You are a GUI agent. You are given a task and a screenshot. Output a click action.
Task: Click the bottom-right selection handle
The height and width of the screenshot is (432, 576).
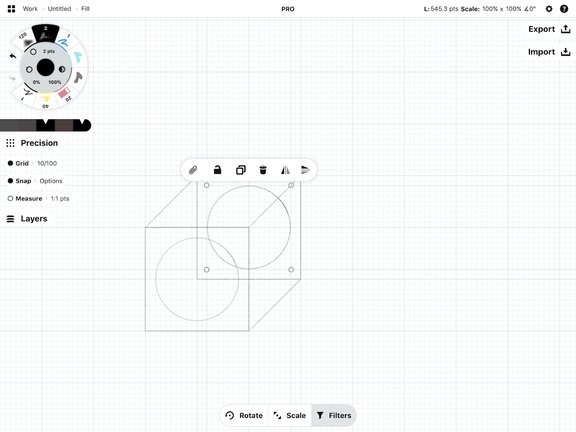291,270
